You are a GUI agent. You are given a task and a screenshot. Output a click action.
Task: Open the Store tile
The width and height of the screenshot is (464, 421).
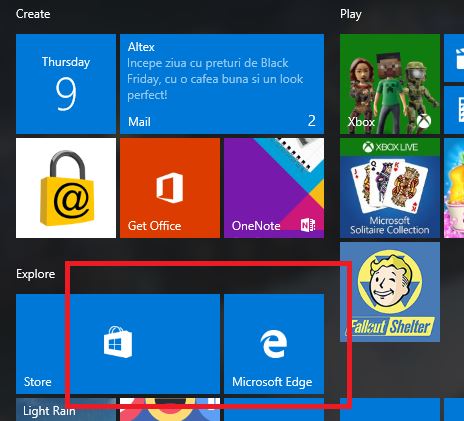pyautogui.click(x=118, y=344)
